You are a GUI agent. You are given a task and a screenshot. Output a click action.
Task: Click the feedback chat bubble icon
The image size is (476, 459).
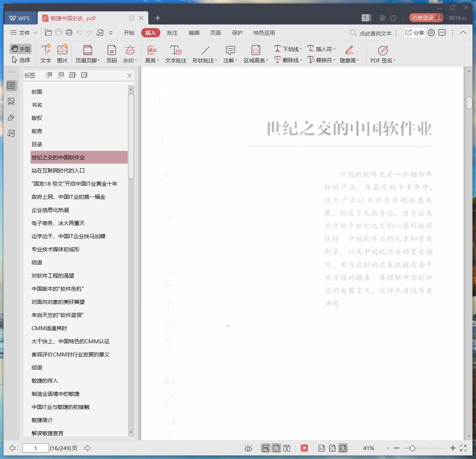click(442, 33)
